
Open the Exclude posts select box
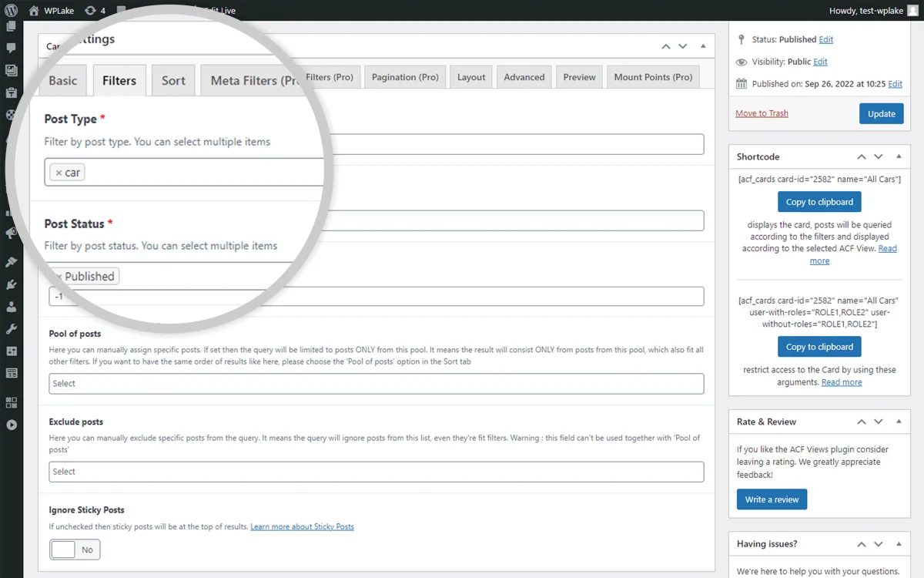point(377,472)
